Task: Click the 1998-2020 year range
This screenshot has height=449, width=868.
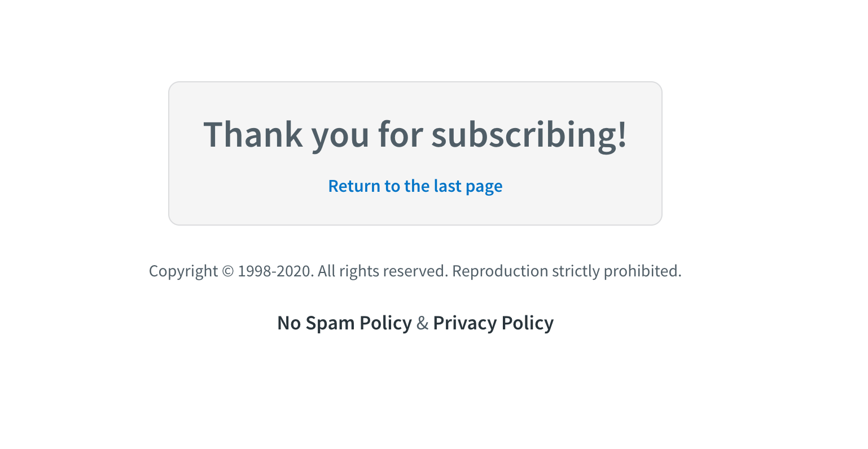Action: pyautogui.click(x=274, y=271)
